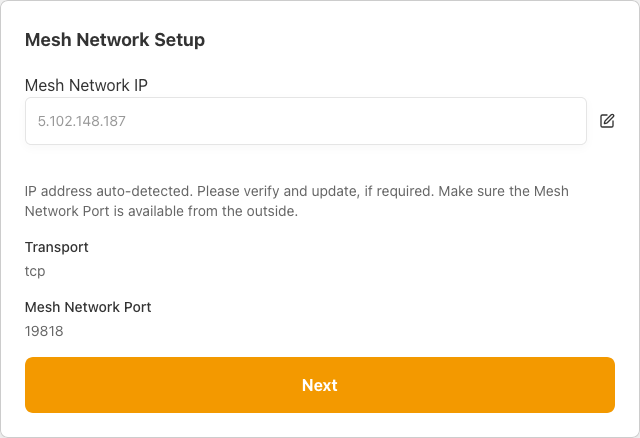Click 'Network Port is available from the outside' text
The image size is (640, 438).
161,211
